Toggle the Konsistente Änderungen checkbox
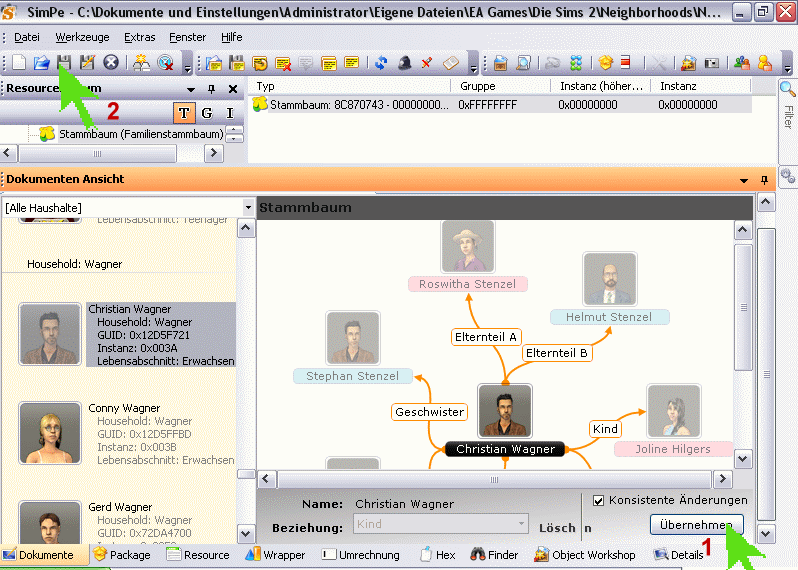 (599, 500)
